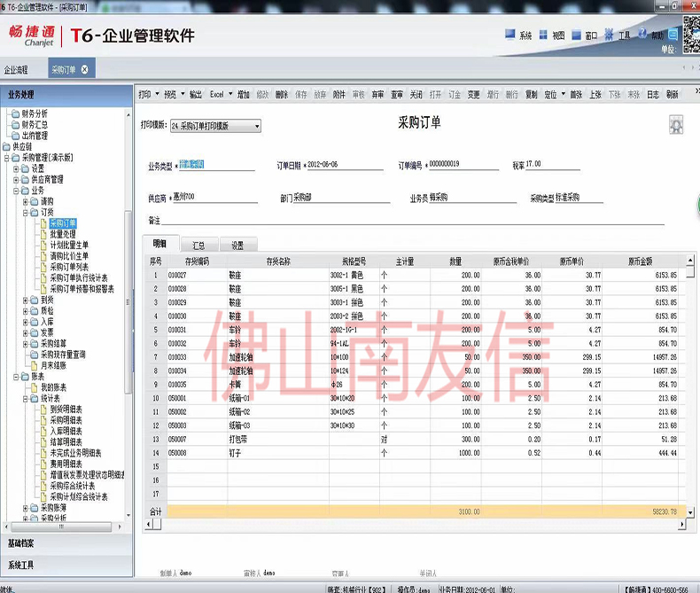Open the 业务处理 panel header
The height and width of the screenshot is (593, 700).
[x=66, y=95]
